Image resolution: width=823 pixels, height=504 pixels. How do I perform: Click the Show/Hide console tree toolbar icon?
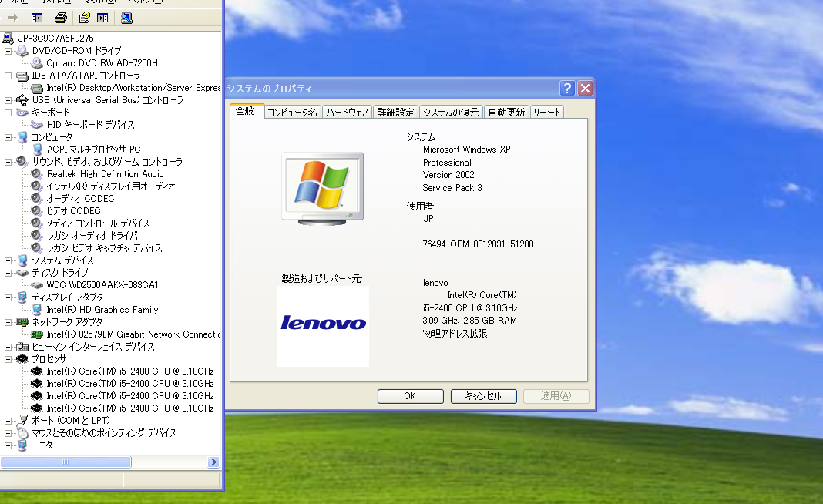[x=35, y=18]
